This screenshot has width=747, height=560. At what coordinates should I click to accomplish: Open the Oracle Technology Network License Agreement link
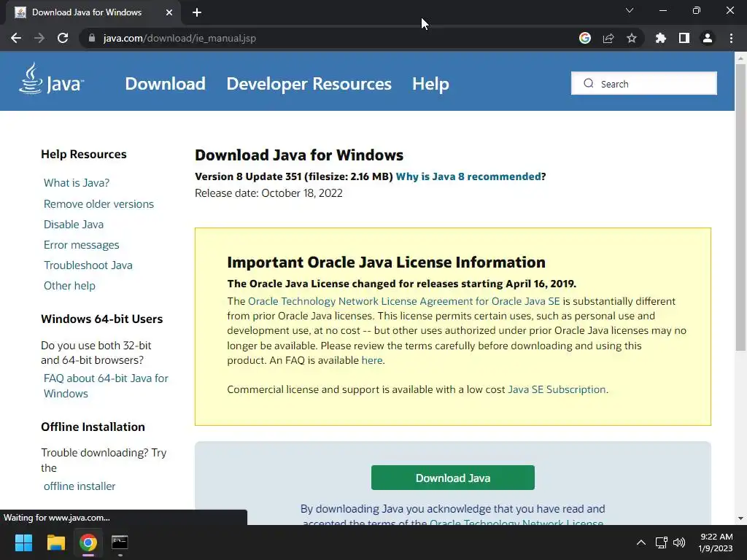point(404,301)
